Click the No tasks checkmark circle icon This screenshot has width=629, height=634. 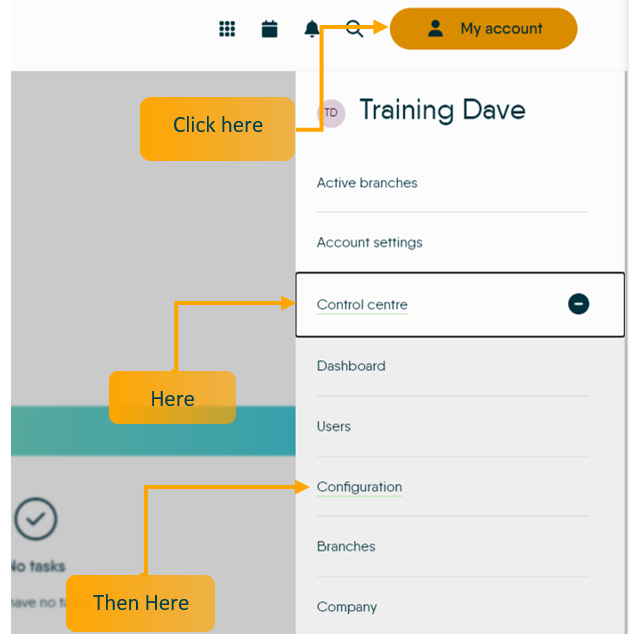pyautogui.click(x=36, y=519)
